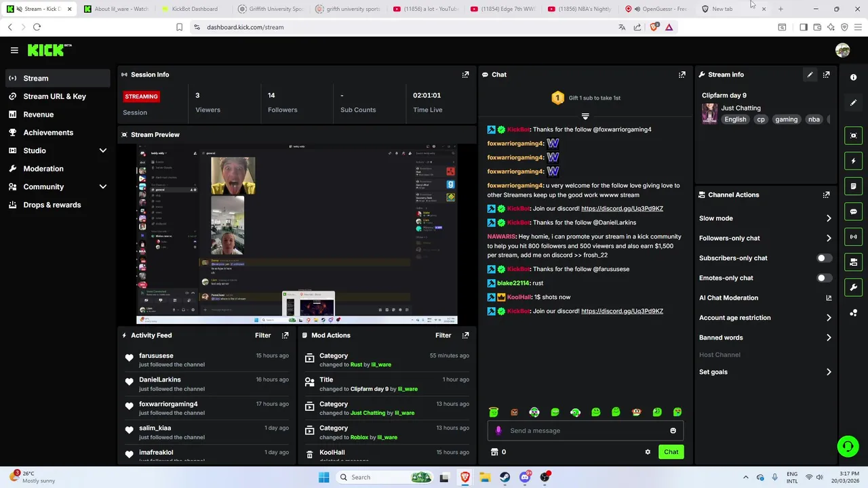This screenshot has height=488, width=868.
Task: Open the Mod Actions Filter
Action: pyautogui.click(x=443, y=335)
